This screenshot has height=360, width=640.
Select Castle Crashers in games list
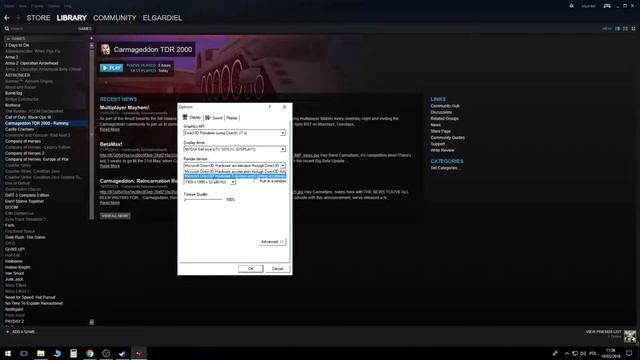pos(20,129)
